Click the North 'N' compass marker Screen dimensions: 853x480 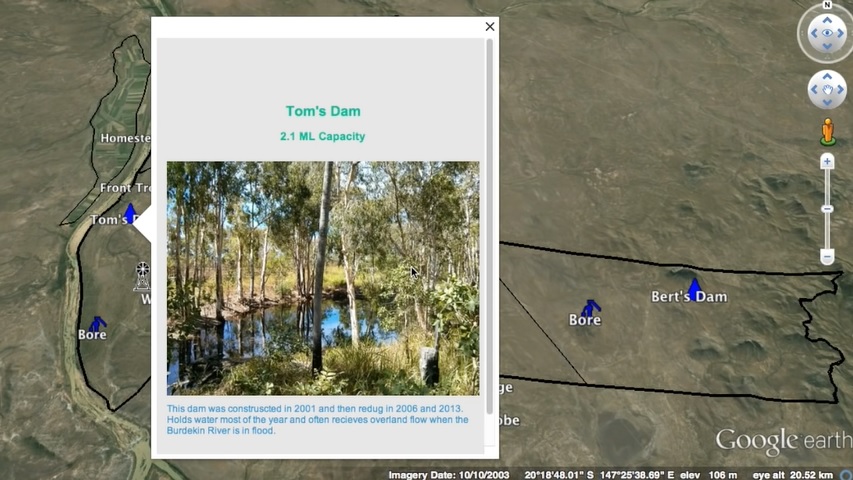pyautogui.click(x=827, y=5)
